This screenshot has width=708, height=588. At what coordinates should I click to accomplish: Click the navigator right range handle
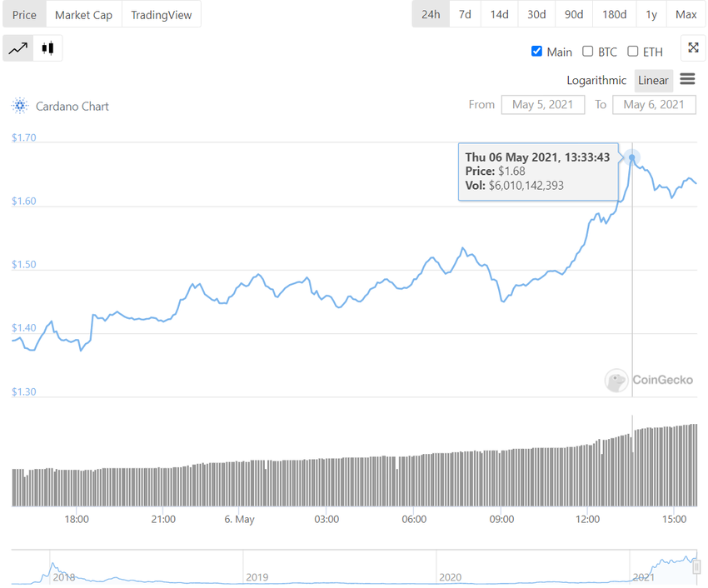pos(696,566)
